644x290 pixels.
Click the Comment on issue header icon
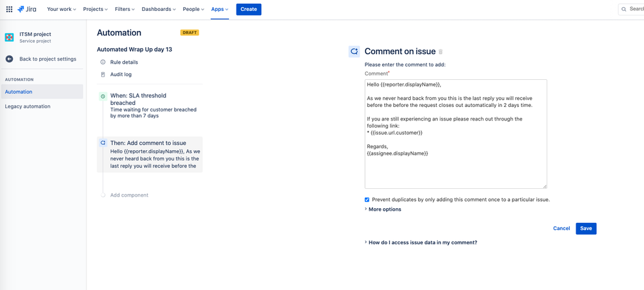click(354, 52)
